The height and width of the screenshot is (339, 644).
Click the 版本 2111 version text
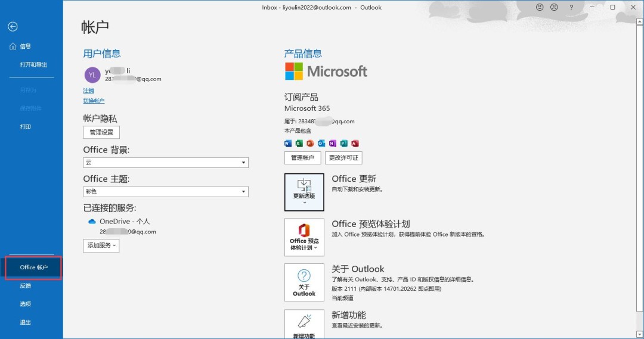[386, 289]
